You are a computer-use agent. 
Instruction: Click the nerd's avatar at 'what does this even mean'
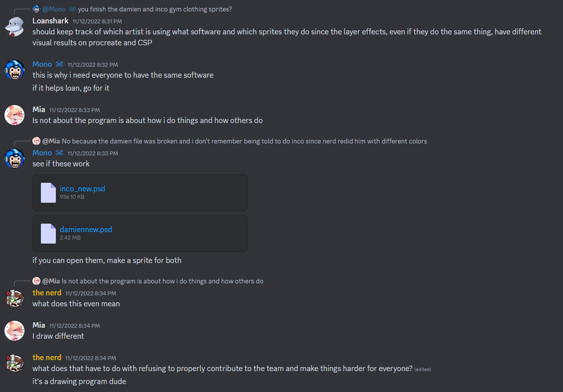14,298
